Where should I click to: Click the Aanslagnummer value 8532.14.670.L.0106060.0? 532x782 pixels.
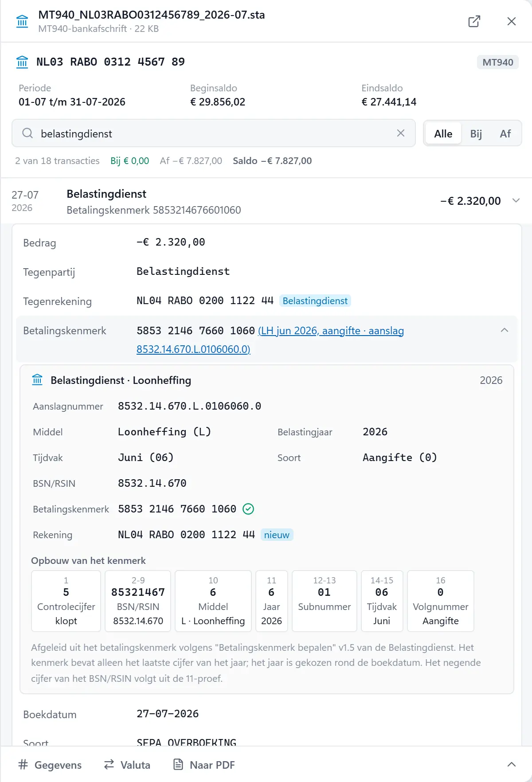pyautogui.click(x=189, y=406)
